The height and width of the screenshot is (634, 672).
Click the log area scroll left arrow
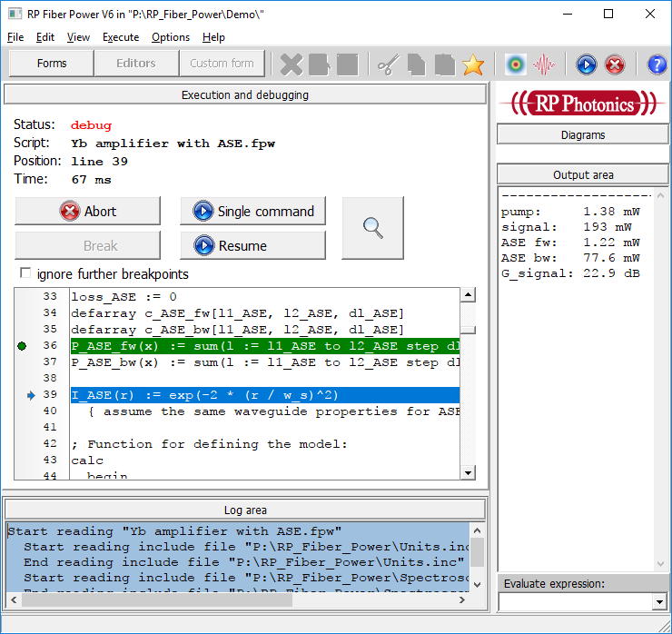click(14, 599)
